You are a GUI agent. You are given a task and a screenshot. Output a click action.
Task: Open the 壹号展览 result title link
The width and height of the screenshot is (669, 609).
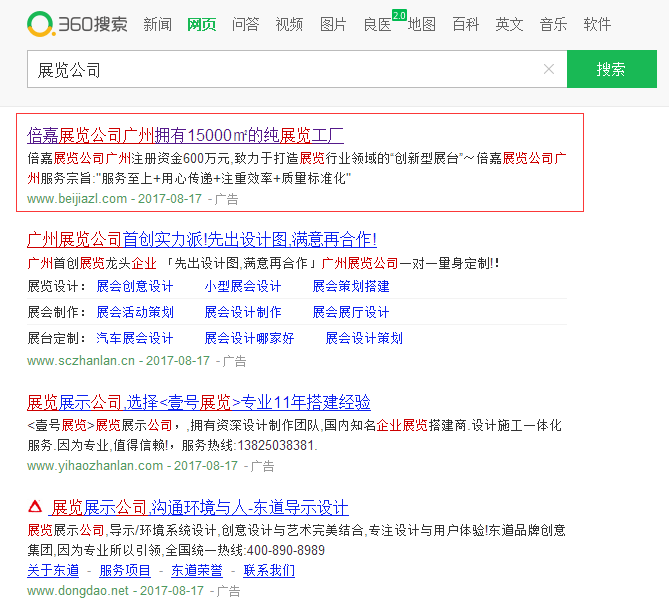(199, 402)
